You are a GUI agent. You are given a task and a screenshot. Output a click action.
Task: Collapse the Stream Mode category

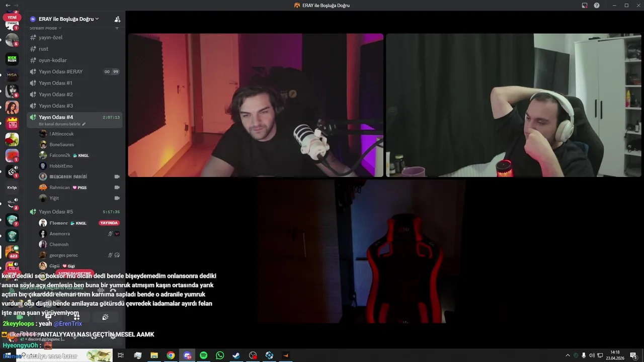45,28
